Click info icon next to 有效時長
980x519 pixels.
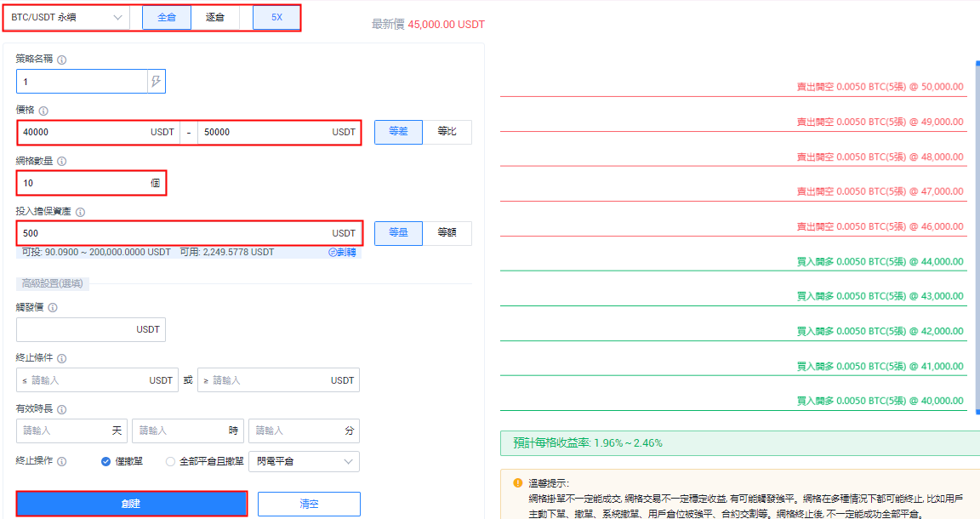coord(62,409)
